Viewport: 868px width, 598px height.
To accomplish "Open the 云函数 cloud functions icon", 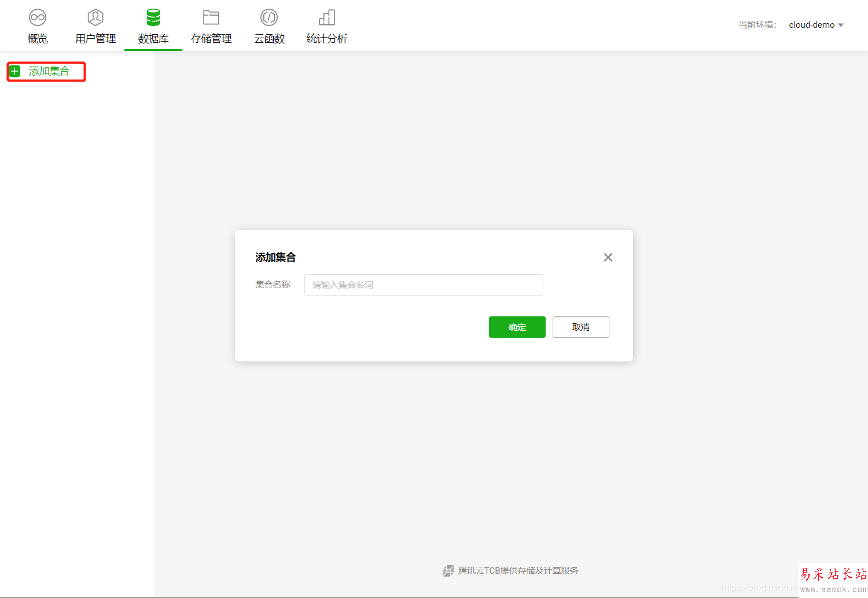I will 269,17.
